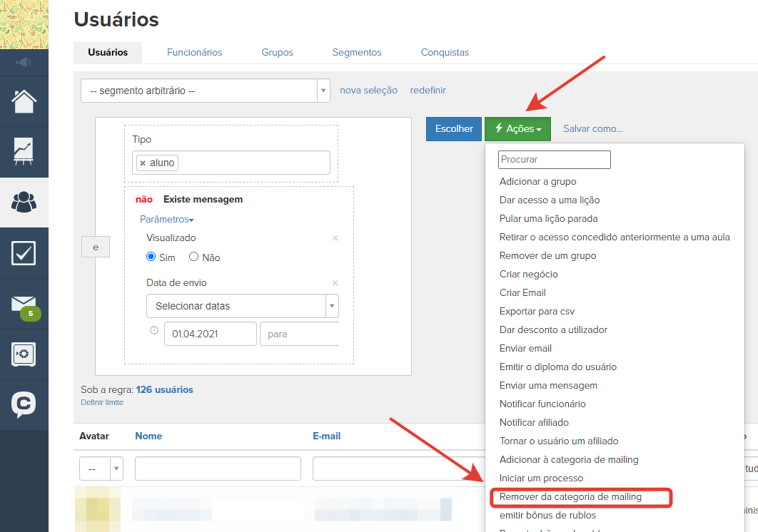Expand the Parâmetros disclosure link
Image resolution: width=758 pixels, height=532 pixels.
pyautogui.click(x=166, y=219)
